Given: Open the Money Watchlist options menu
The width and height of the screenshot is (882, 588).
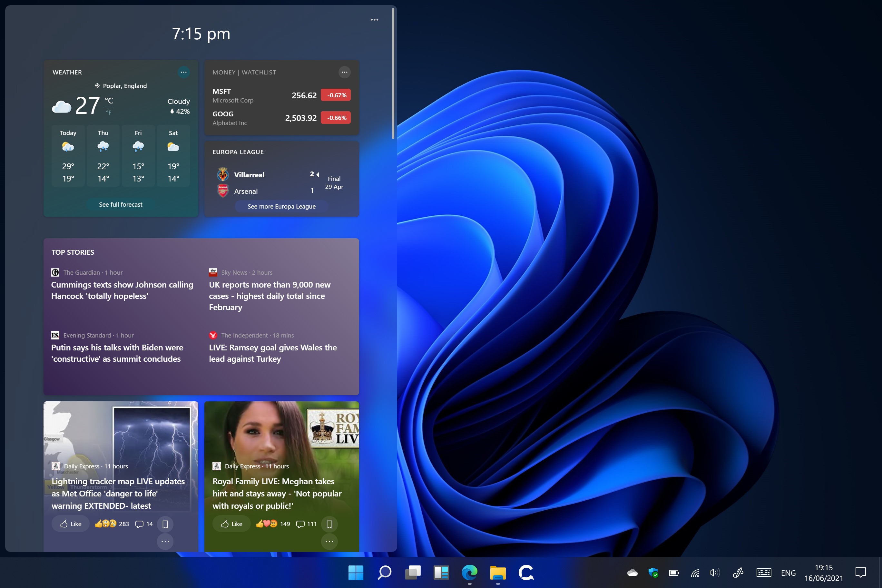Looking at the screenshot, I should click(344, 72).
